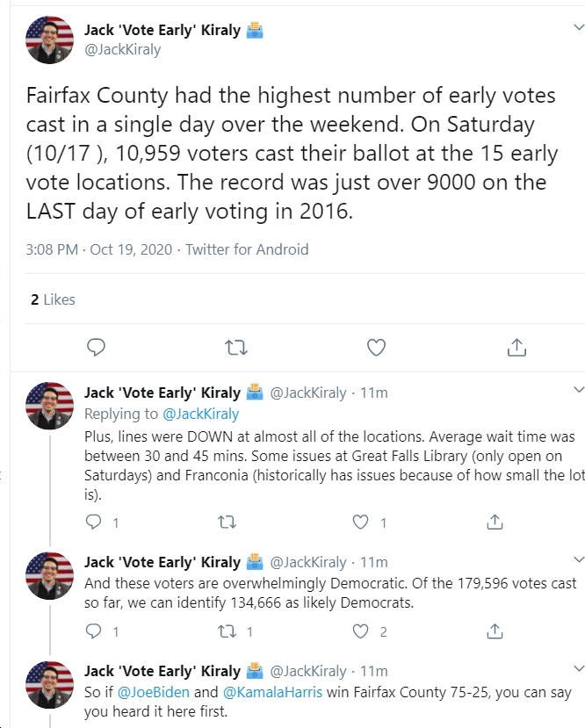The width and height of the screenshot is (585, 728).
Task: Open options chevron on 'overwhelmingly Democratic' reply
Action: 579,559
